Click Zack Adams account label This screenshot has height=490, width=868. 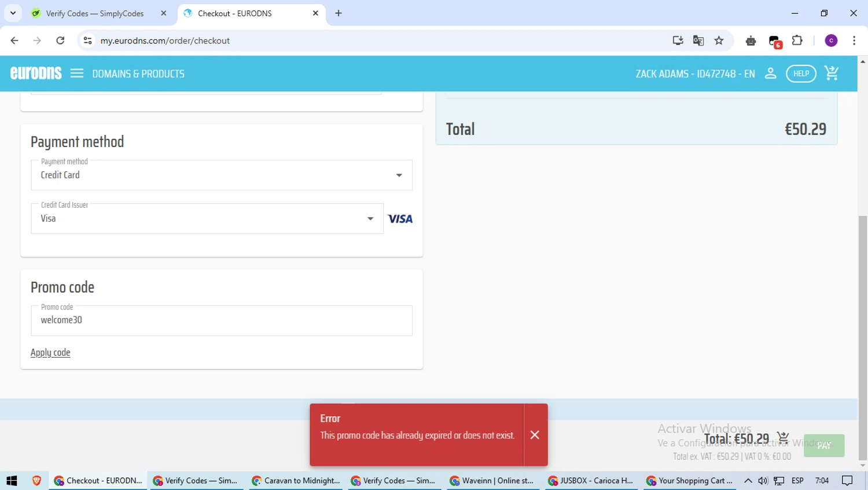[695, 73]
